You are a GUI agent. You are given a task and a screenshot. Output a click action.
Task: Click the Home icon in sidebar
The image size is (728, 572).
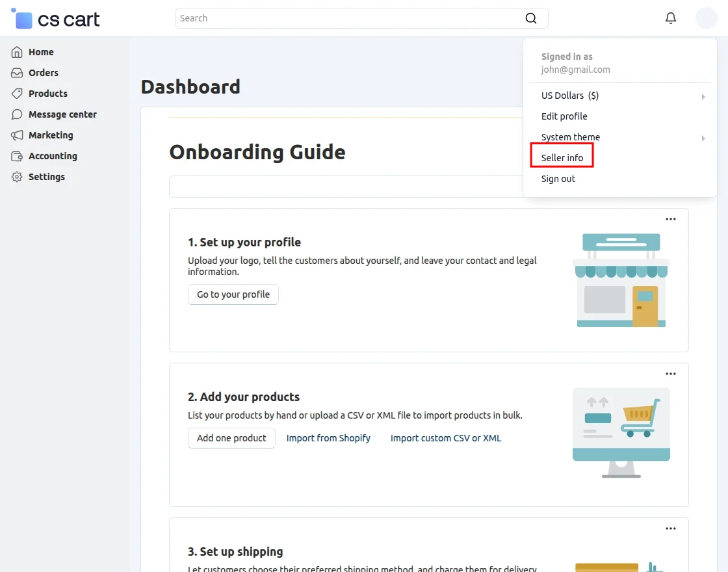[17, 52]
